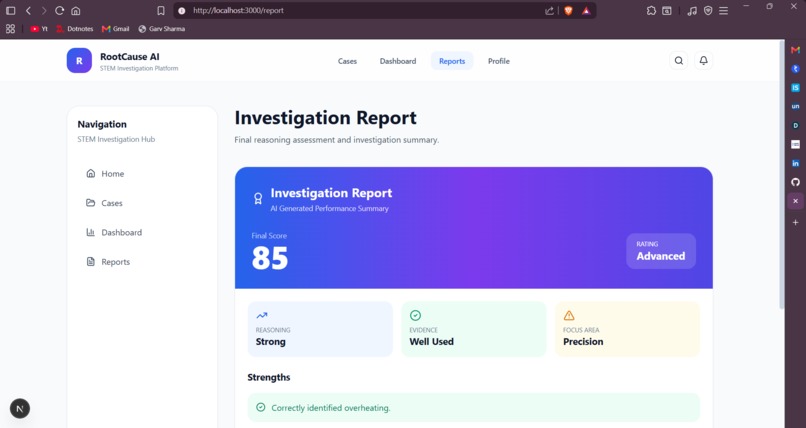Click the Reports document icon in sidebar
The height and width of the screenshot is (428, 806).
click(x=90, y=262)
